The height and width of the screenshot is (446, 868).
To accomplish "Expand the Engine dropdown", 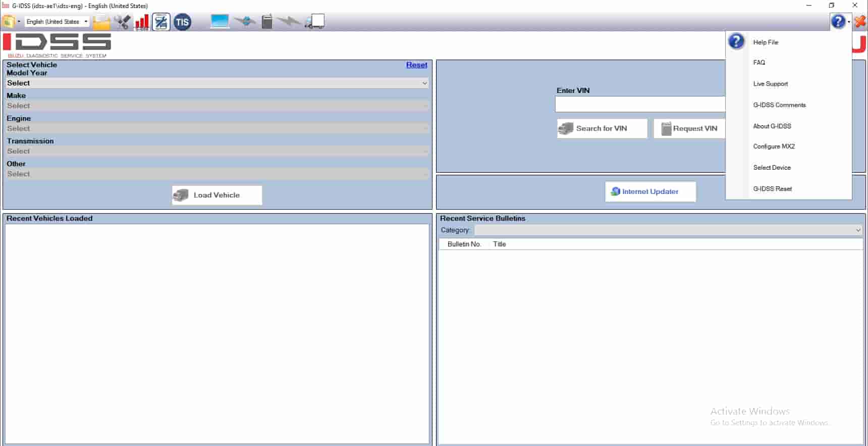I will (x=218, y=129).
